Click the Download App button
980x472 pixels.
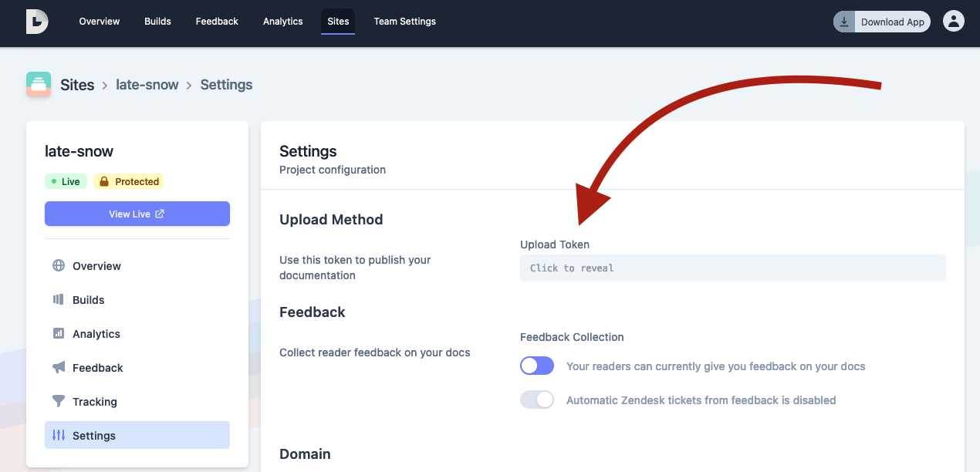tap(881, 21)
